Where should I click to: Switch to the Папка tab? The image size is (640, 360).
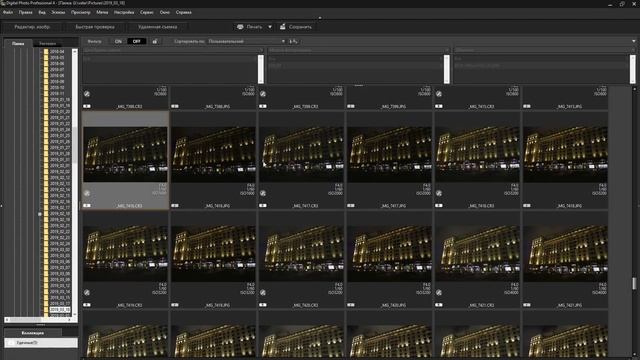[x=18, y=43]
